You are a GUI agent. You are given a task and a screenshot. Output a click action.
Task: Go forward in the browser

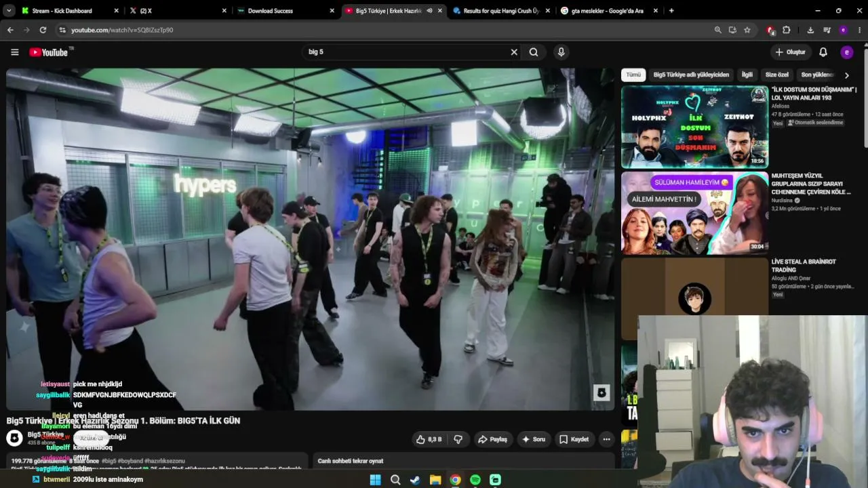pos(26,30)
